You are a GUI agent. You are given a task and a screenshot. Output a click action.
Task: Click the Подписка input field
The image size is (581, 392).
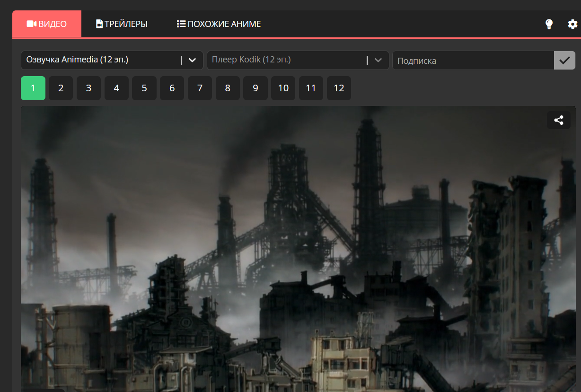click(473, 61)
